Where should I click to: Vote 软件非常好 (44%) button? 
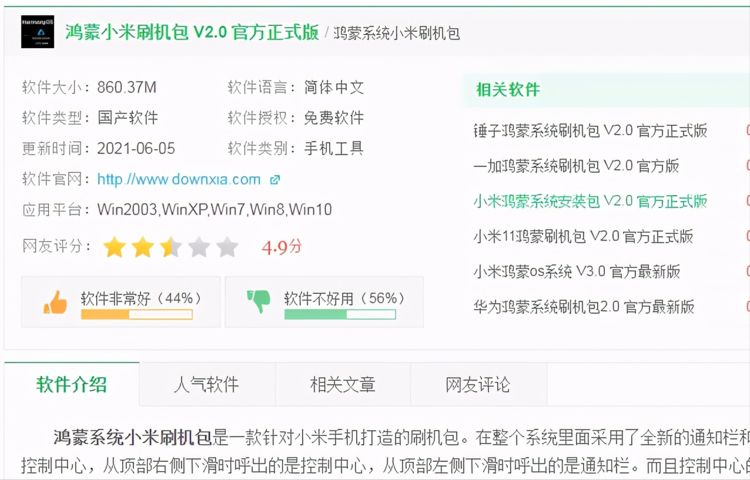(x=121, y=302)
